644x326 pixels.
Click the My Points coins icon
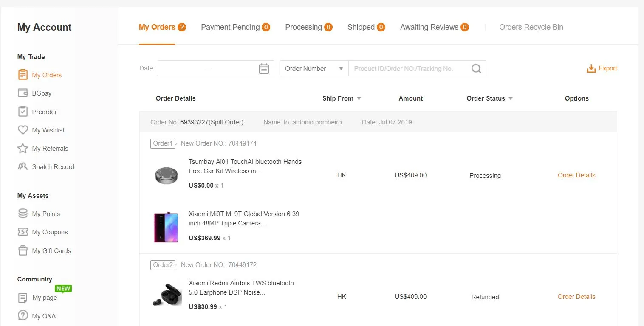(x=23, y=214)
